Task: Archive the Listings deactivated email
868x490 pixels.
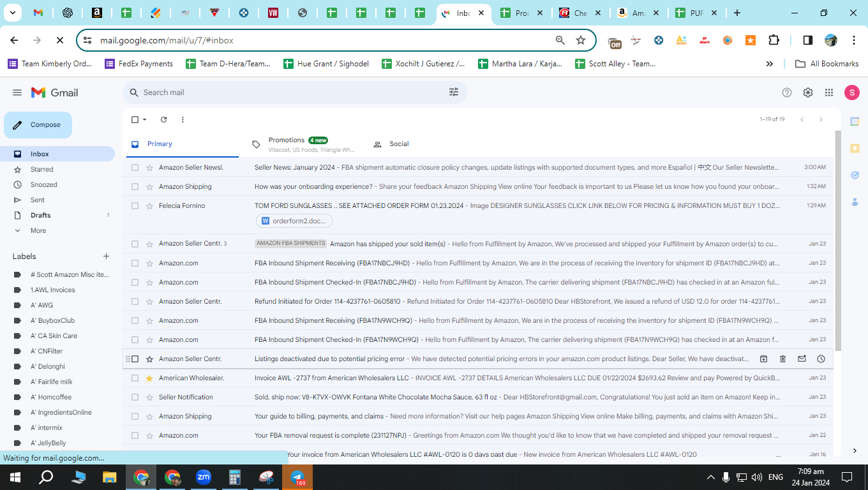Action: pyautogui.click(x=763, y=359)
